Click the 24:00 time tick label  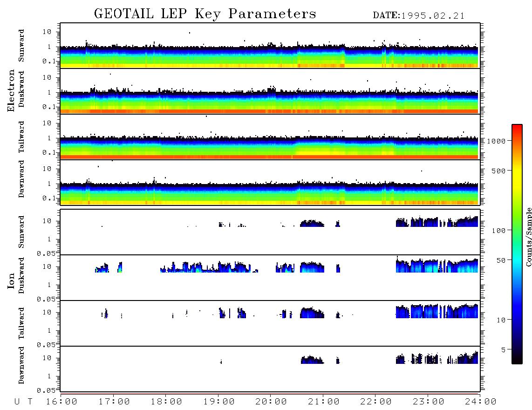[x=481, y=402]
